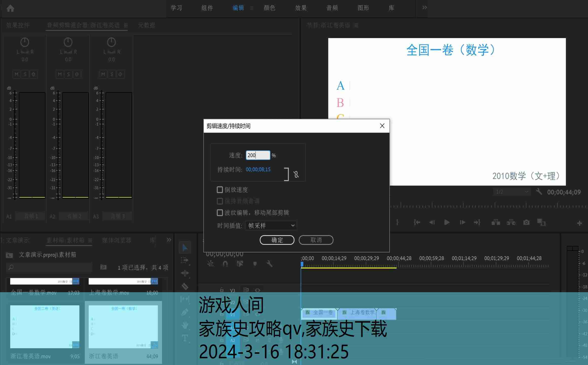Open the 媒体浏览器 tab
588x365 pixels.
tap(116, 240)
